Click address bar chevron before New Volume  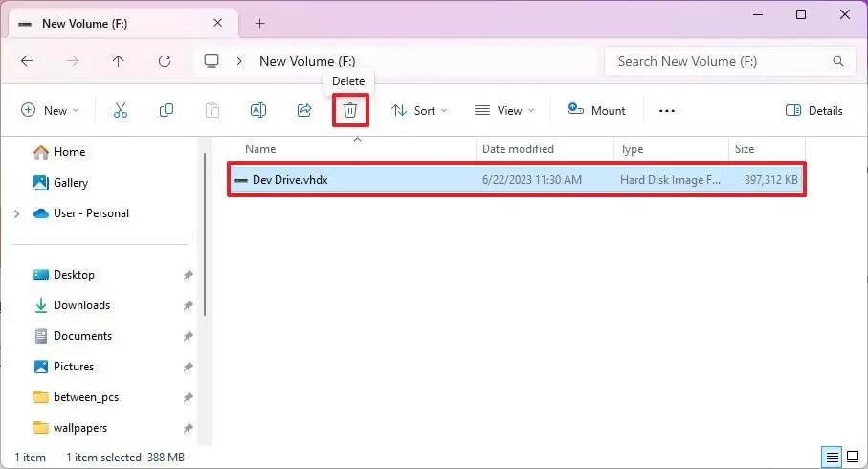tap(239, 61)
